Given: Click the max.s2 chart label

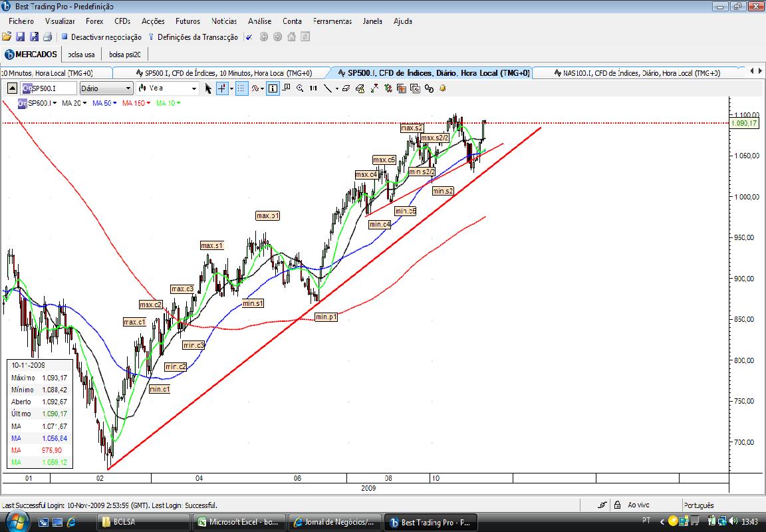Looking at the screenshot, I should (x=412, y=128).
